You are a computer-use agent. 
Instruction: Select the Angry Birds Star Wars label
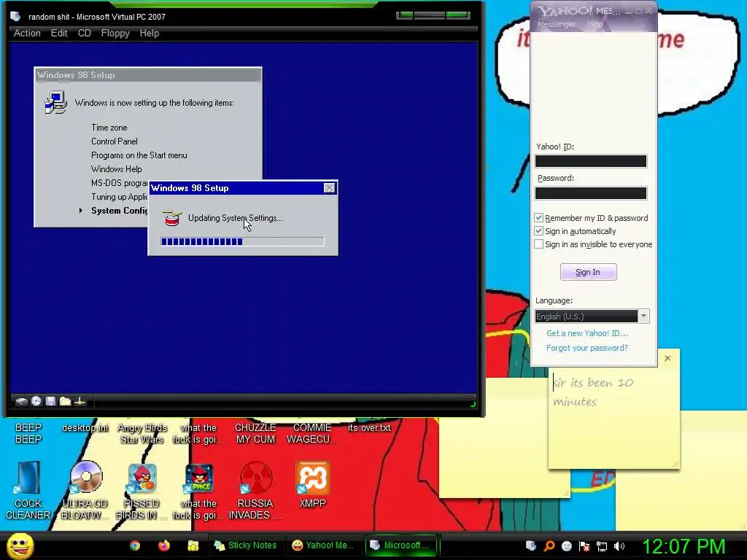142,433
